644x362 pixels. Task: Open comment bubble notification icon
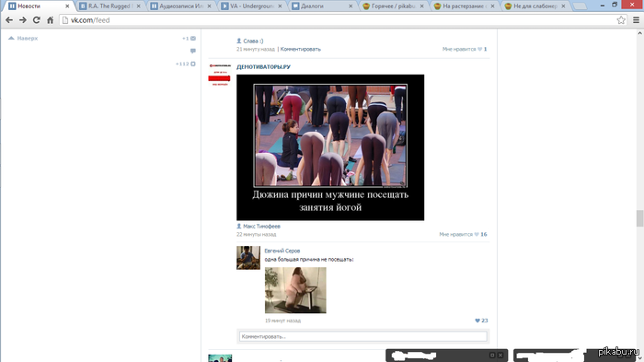193,51
